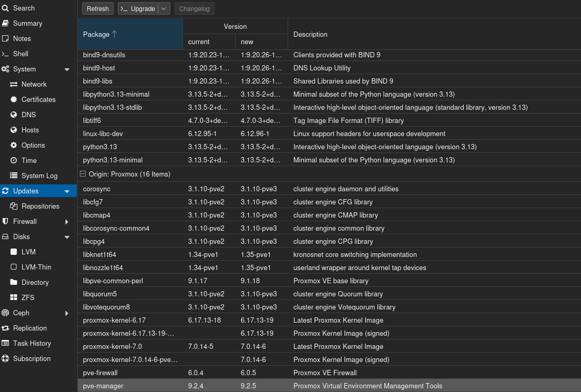Screen dimensions: 581x392
Task: Select the libtiff6 package row
Action: tap(329, 120)
